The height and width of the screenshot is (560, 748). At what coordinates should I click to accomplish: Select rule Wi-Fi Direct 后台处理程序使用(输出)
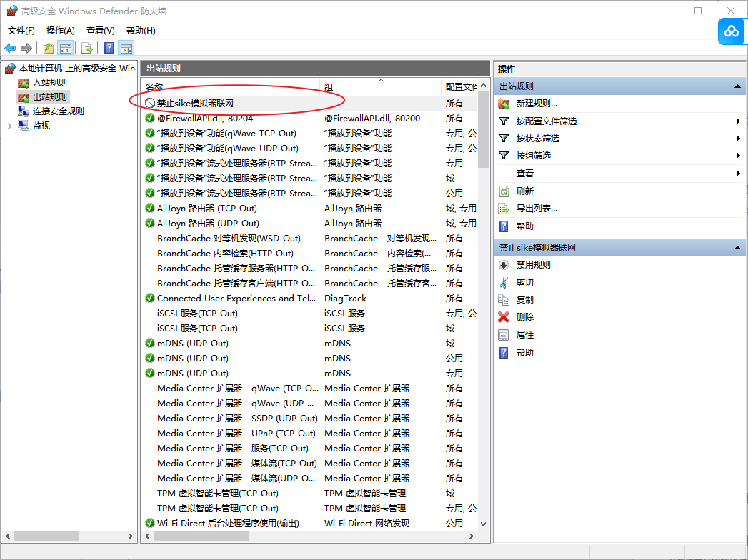coord(310,524)
